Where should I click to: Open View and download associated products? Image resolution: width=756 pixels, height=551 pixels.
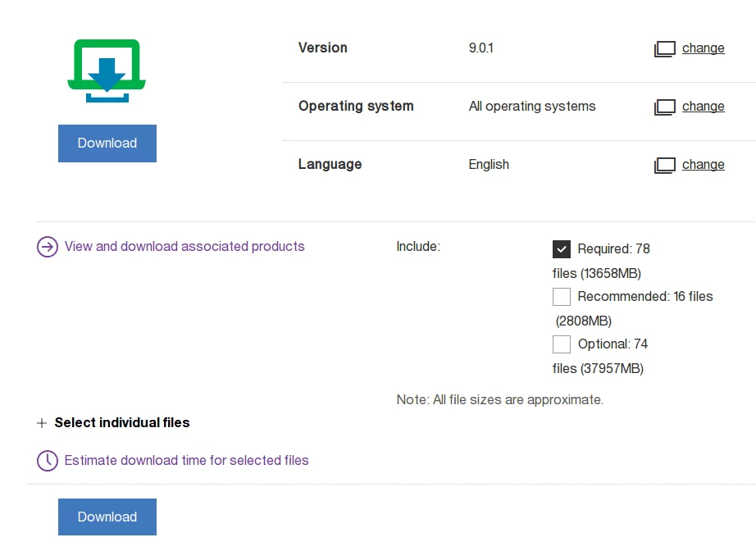(x=184, y=247)
